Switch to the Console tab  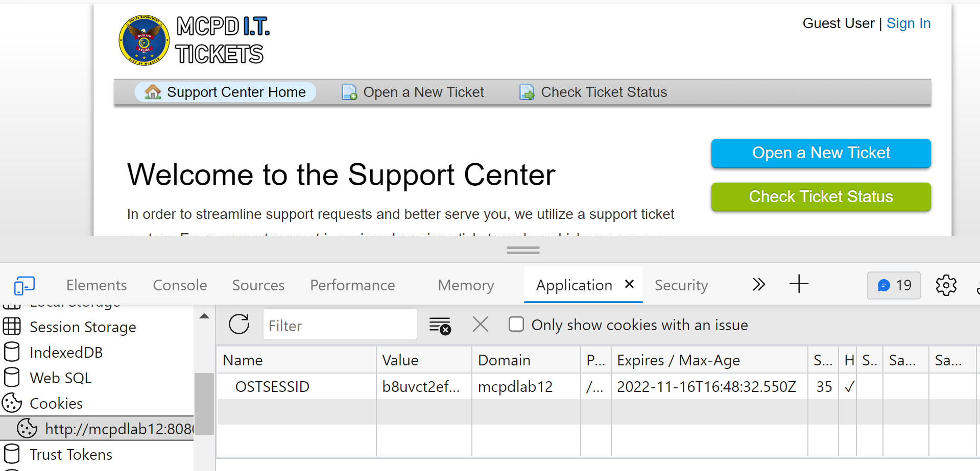[x=180, y=285]
